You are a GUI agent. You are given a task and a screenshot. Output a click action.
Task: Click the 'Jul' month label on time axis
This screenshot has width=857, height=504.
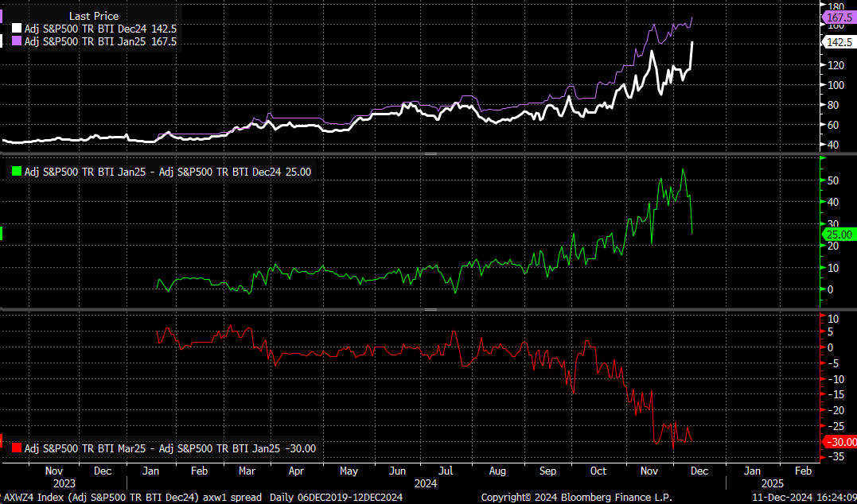tap(446, 470)
